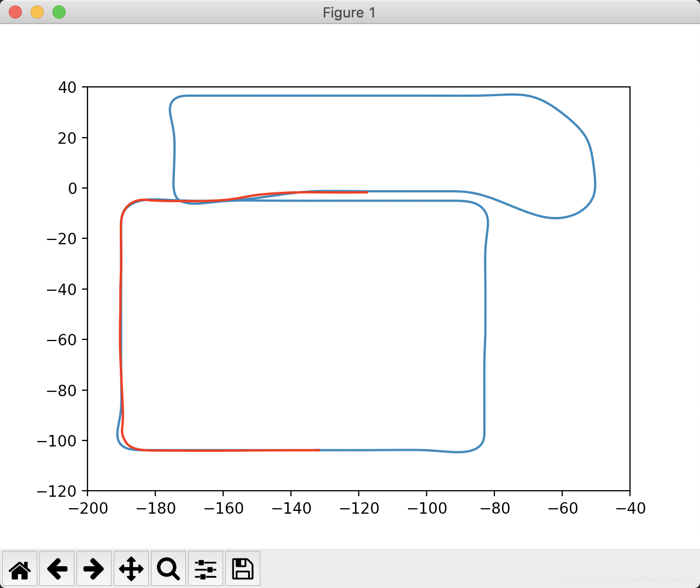Click the y-axis label −120
Image resolution: width=700 pixels, height=588 pixels.
(57, 492)
